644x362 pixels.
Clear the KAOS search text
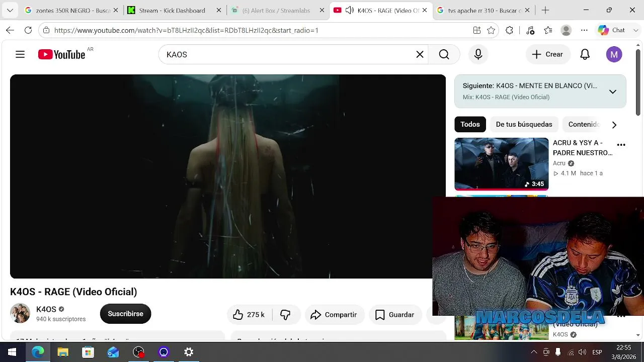pos(420,54)
